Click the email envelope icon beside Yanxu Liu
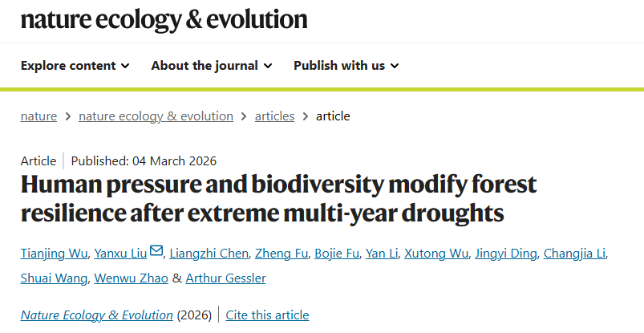 pos(156,252)
